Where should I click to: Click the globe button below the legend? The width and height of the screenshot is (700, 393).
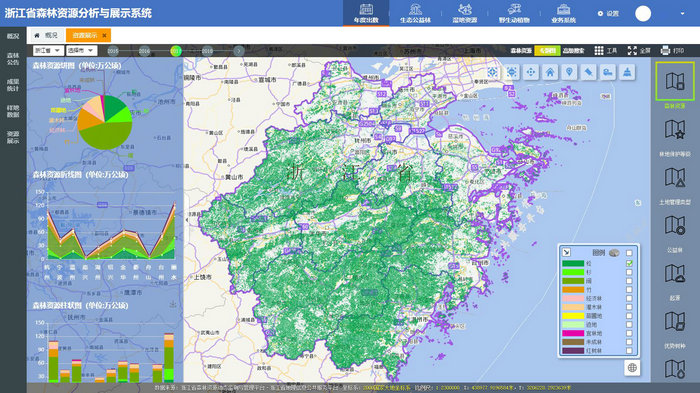[x=632, y=368]
